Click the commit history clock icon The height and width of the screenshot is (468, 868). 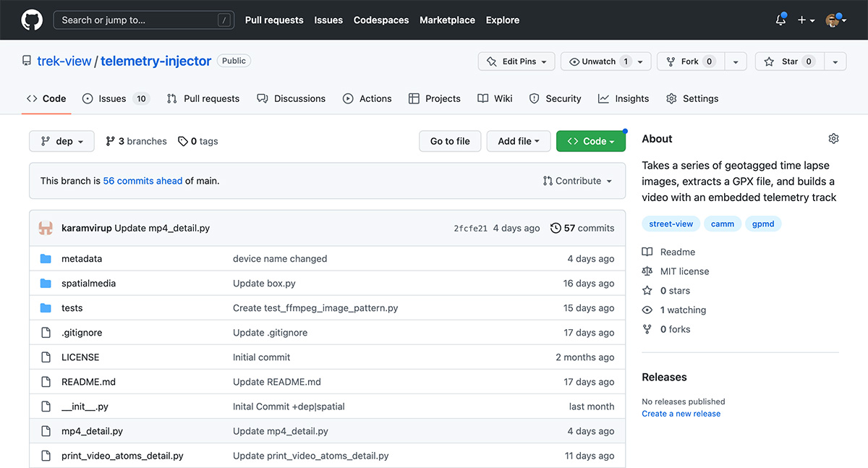click(556, 229)
